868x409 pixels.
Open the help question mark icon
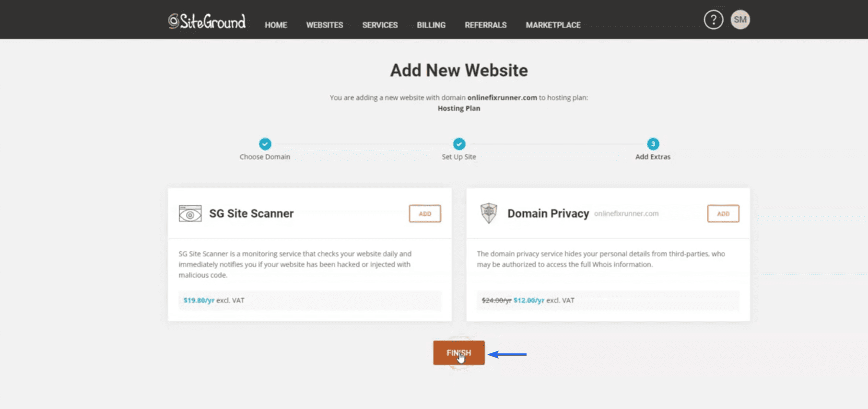713,20
